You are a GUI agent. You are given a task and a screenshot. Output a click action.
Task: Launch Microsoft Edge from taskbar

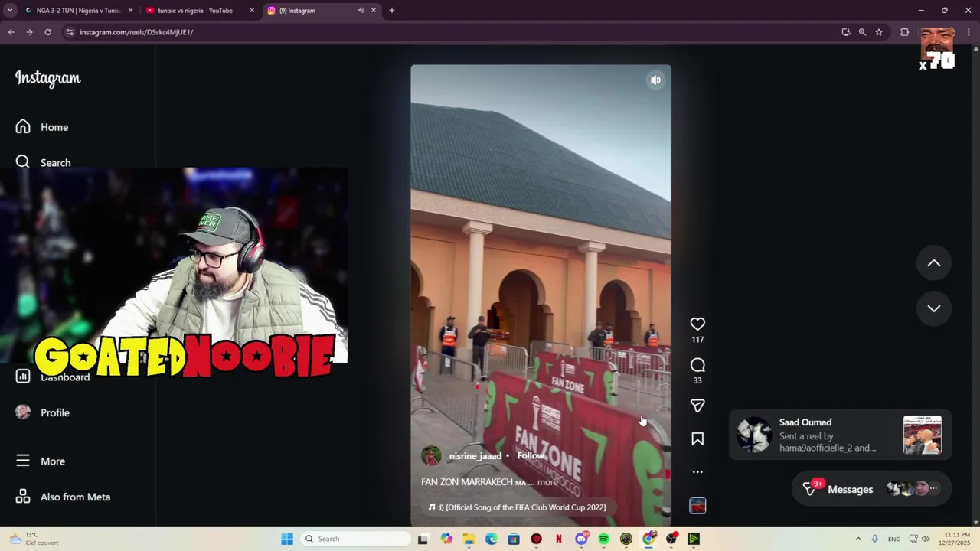(491, 539)
